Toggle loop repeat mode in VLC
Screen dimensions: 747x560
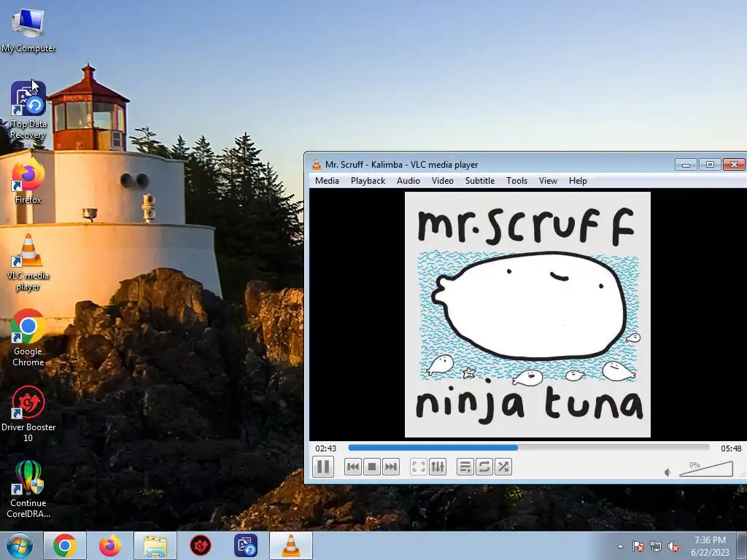(484, 467)
